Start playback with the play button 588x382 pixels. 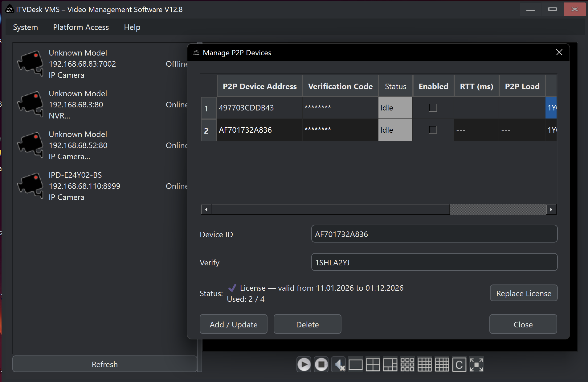[x=304, y=365]
